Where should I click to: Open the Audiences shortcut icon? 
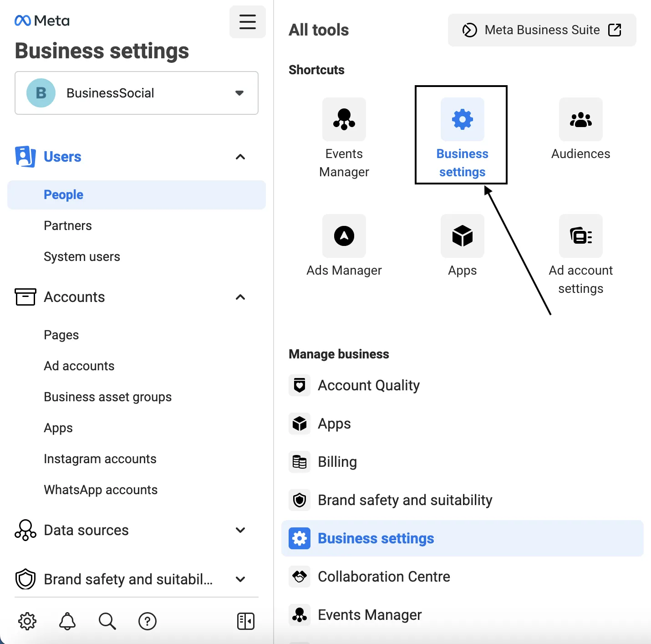(x=581, y=119)
